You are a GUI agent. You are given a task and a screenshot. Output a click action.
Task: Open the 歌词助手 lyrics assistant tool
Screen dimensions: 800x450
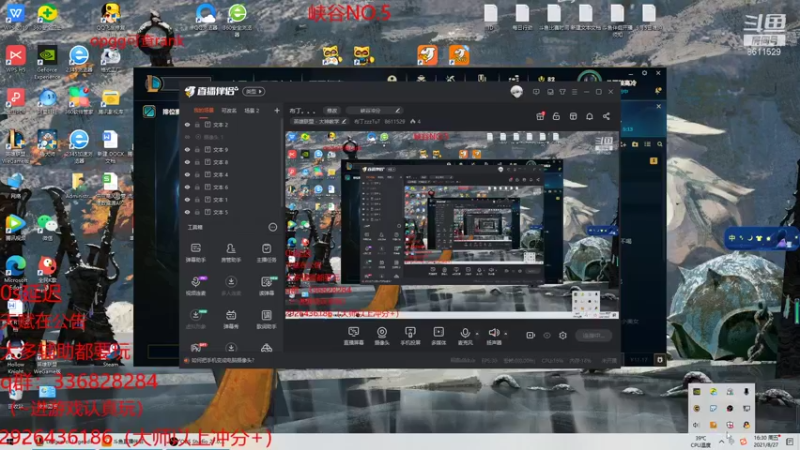266,319
